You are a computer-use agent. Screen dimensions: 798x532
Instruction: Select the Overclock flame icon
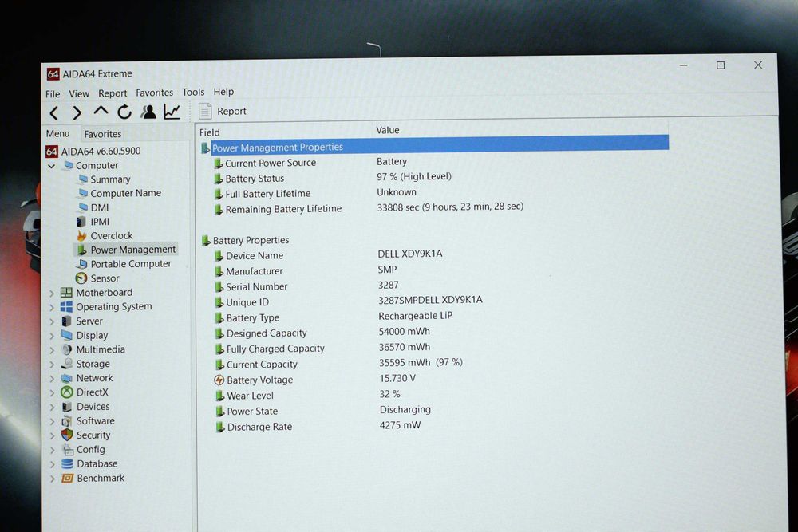(x=81, y=236)
